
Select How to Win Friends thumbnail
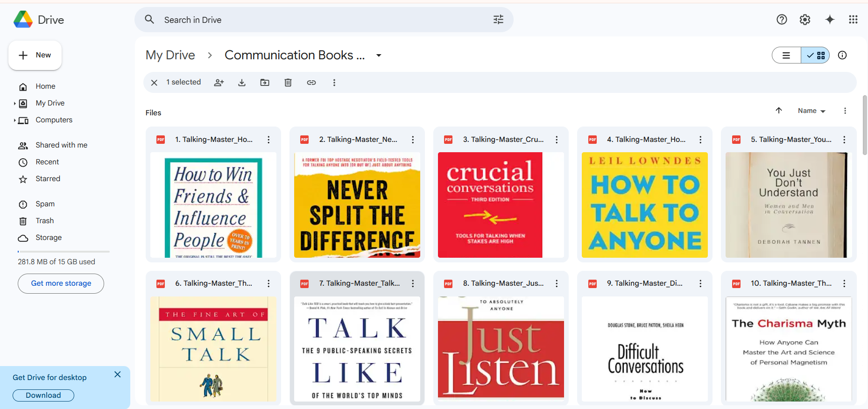213,205
